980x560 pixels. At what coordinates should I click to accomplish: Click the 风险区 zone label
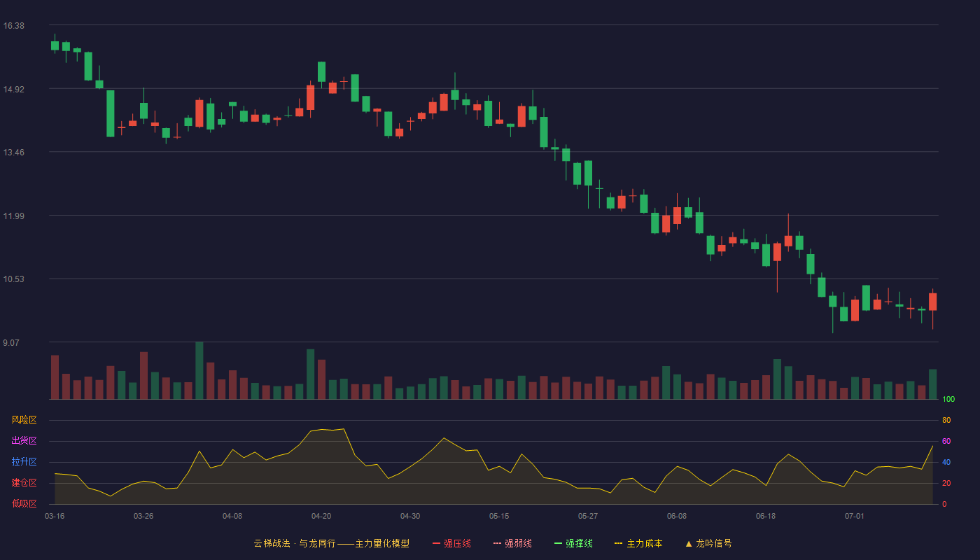[x=24, y=420]
